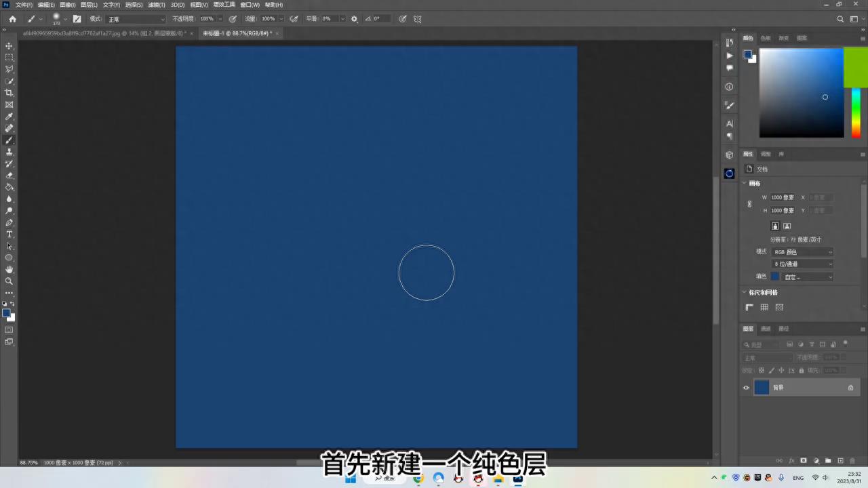Toggle grid display in 标尺和网格 section
This screenshot has width=868, height=488.
point(764,307)
